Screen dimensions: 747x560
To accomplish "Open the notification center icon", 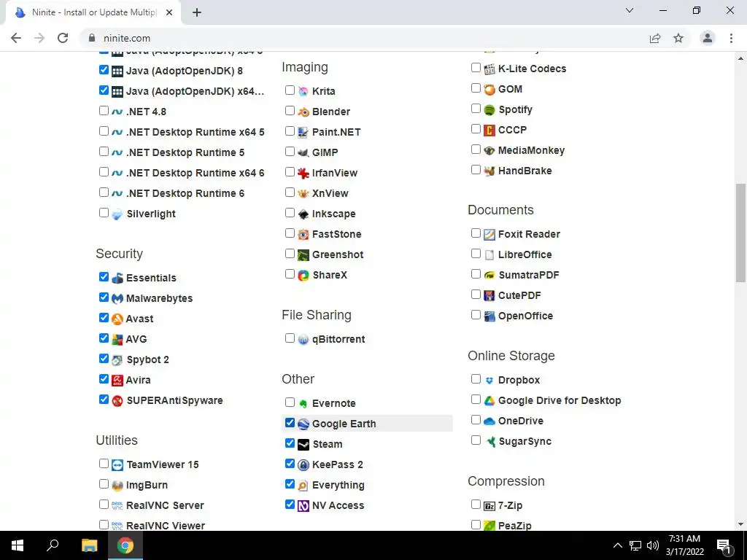I will tap(724, 545).
